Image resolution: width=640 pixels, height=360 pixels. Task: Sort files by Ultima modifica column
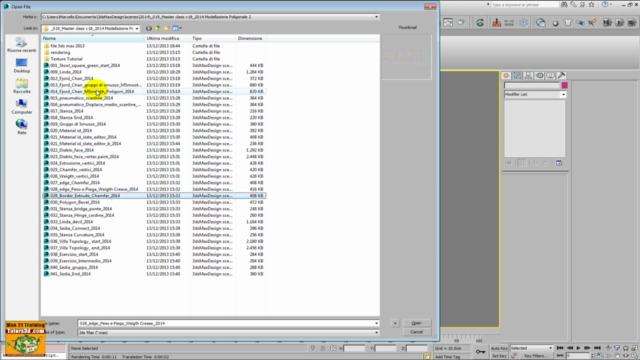click(x=168, y=38)
